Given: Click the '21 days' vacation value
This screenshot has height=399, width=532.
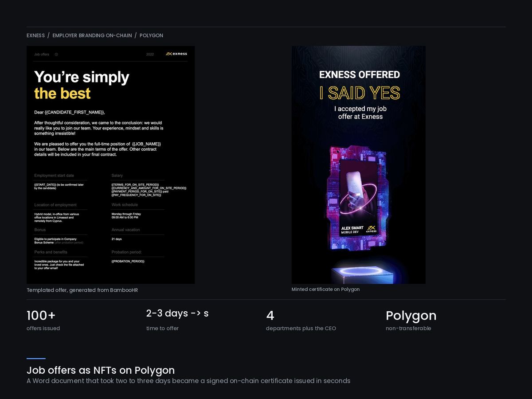Looking at the screenshot, I should (117, 239).
